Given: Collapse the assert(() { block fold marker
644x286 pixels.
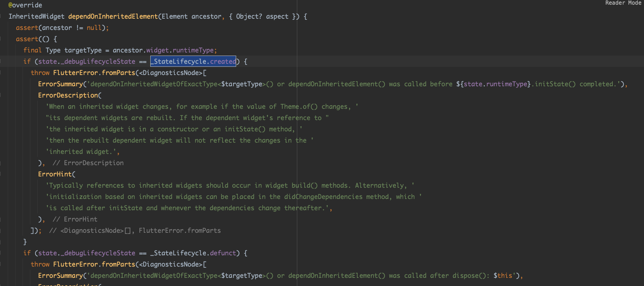Looking at the screenshot, I should (x=1, y=39).
